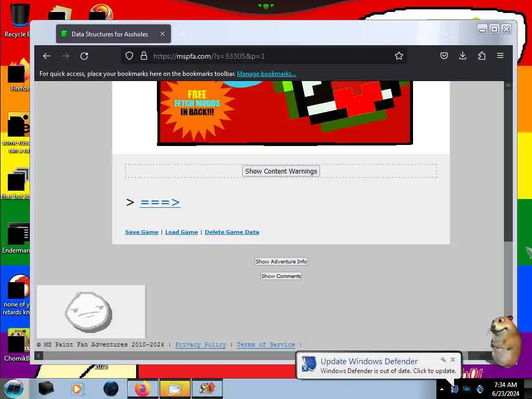Launch the media player taskbar icon
This screenshot has height=399, width=532.
77,389
